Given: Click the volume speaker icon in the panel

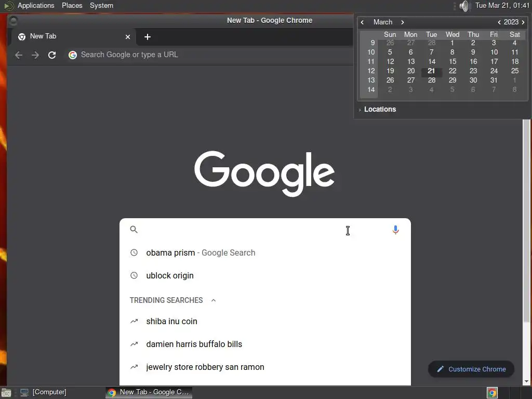Looking at the screenshot, I should click(464, 6).
